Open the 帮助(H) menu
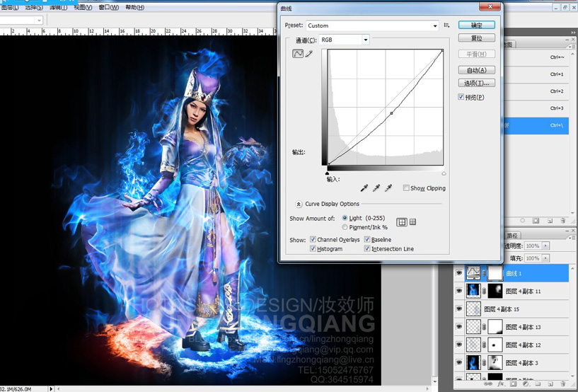This screenshot has width=578, height=392. coord(135,7)
